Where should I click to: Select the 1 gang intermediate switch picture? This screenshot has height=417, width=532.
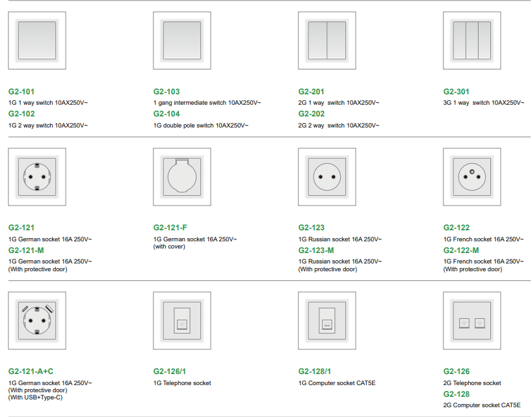pyautogui.click(x=182, y=41)
